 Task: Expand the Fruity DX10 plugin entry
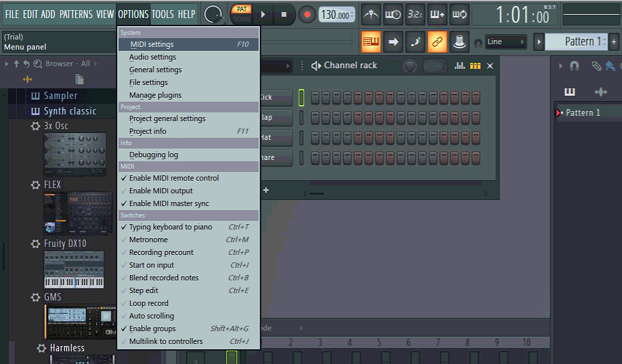35,244
